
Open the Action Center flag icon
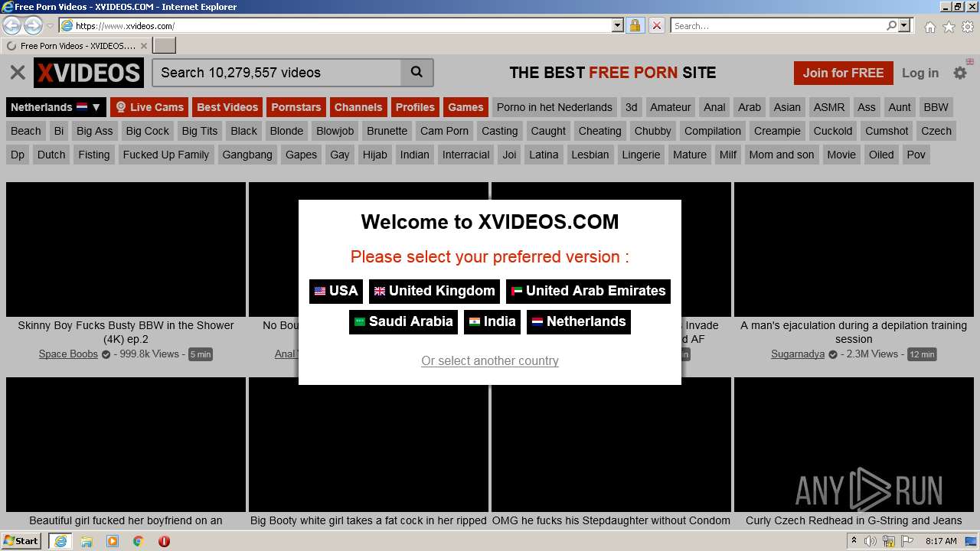click(x=907, y=541)
